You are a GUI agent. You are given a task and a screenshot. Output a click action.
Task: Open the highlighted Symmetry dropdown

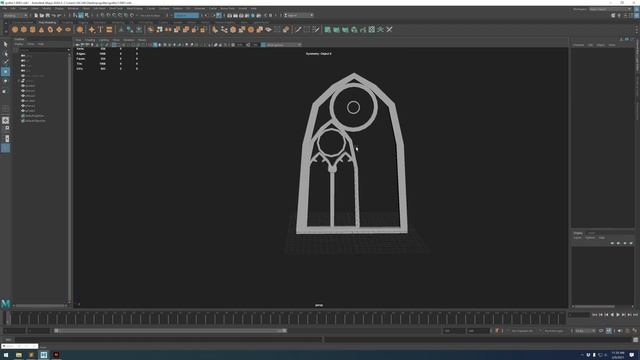pyautogui.click(x=187, y=16)
